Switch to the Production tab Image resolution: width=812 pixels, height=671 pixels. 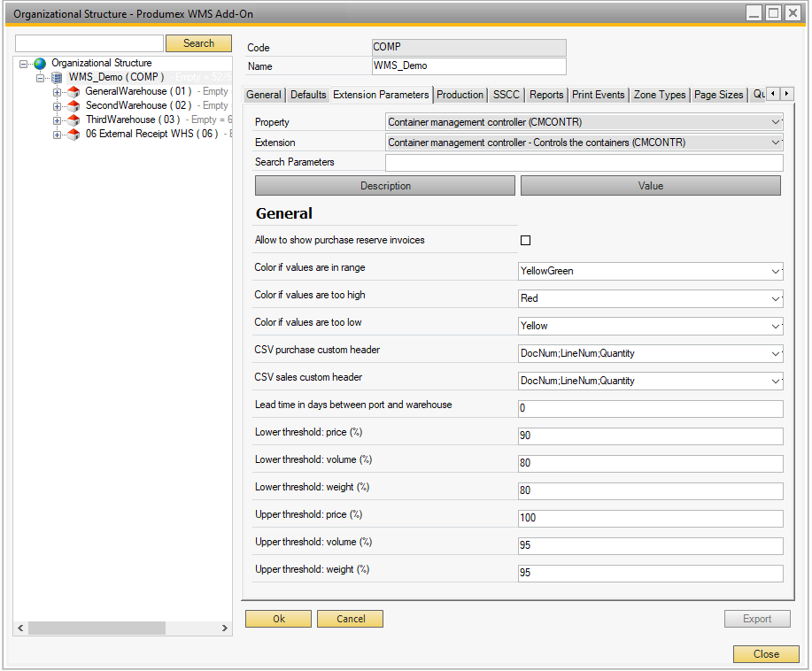[x=460, y=95]
